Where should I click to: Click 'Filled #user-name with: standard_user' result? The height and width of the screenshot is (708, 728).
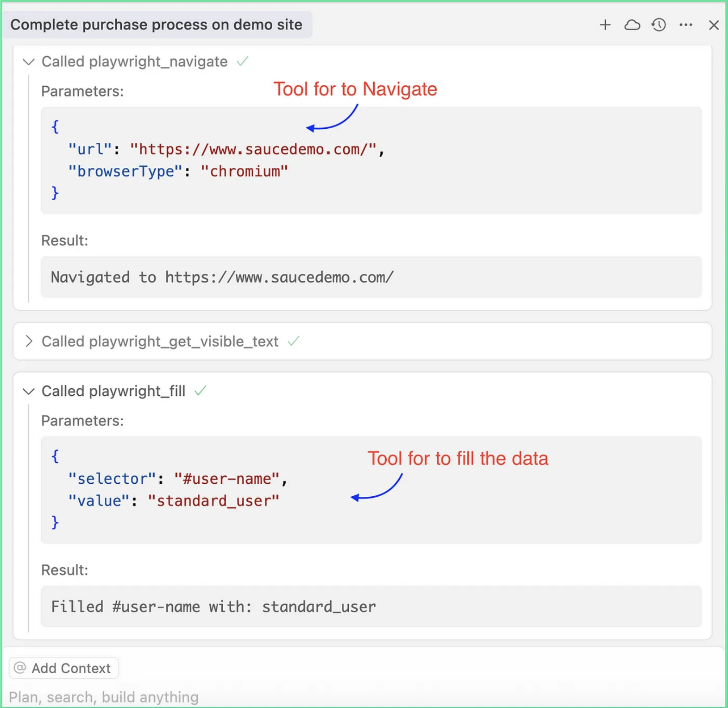(213, 607)
